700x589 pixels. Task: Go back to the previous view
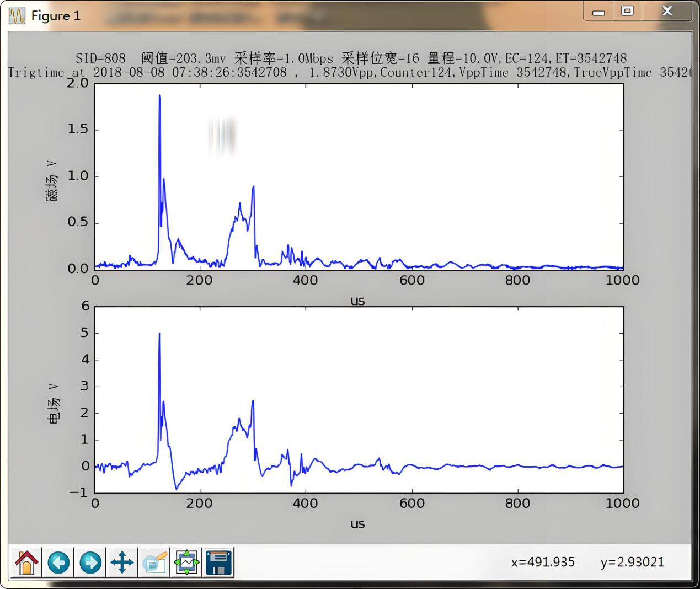(x=58, y=563)
